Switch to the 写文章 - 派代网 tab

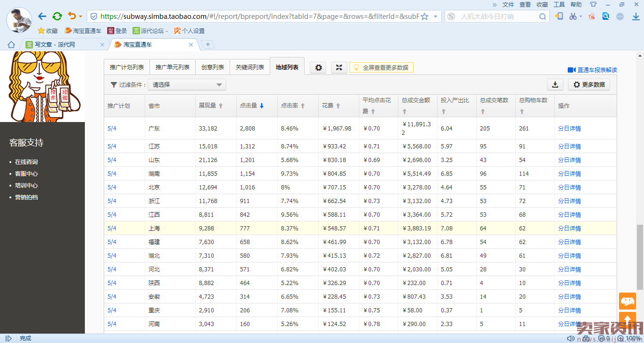pos(61,44)
